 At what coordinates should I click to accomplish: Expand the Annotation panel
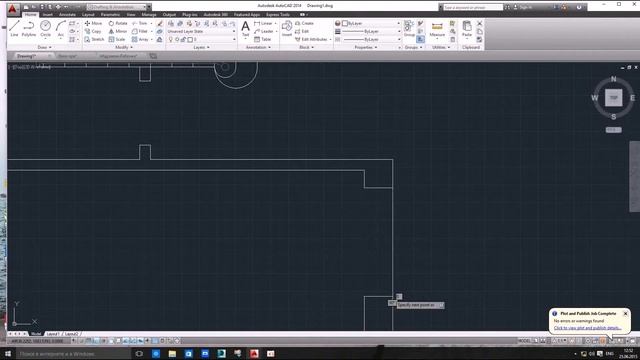(258, 47)
